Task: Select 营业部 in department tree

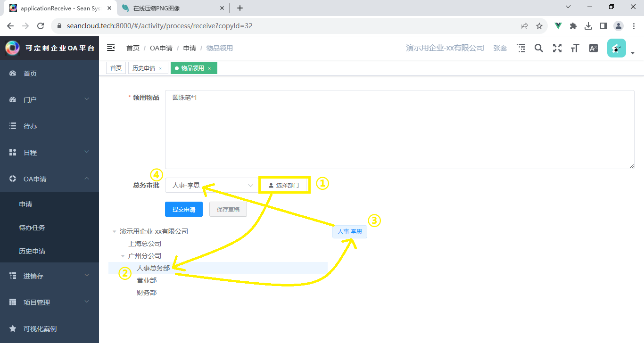Action: [147, 280]
